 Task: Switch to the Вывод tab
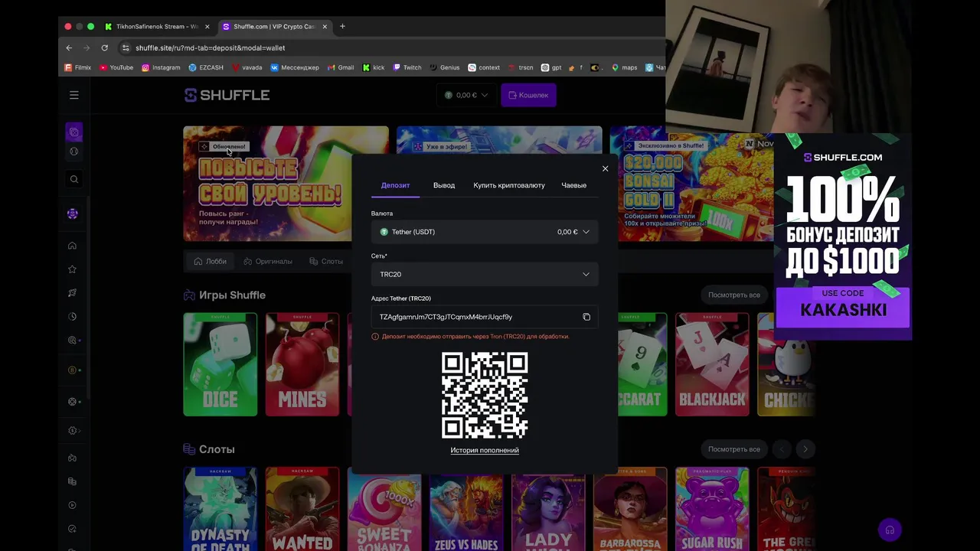click(444, 185)
